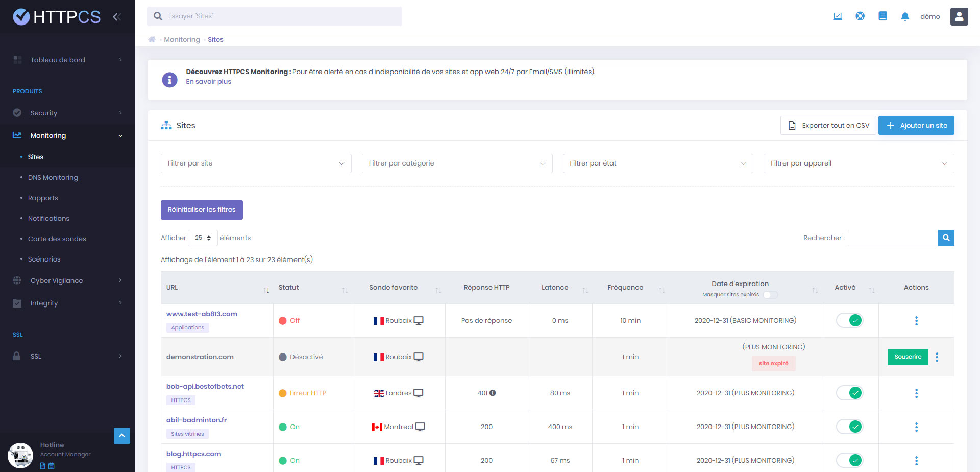Open Filtrer par appareil dropdown
Viewport: 980px width, 472px height.
coord(859,163)
